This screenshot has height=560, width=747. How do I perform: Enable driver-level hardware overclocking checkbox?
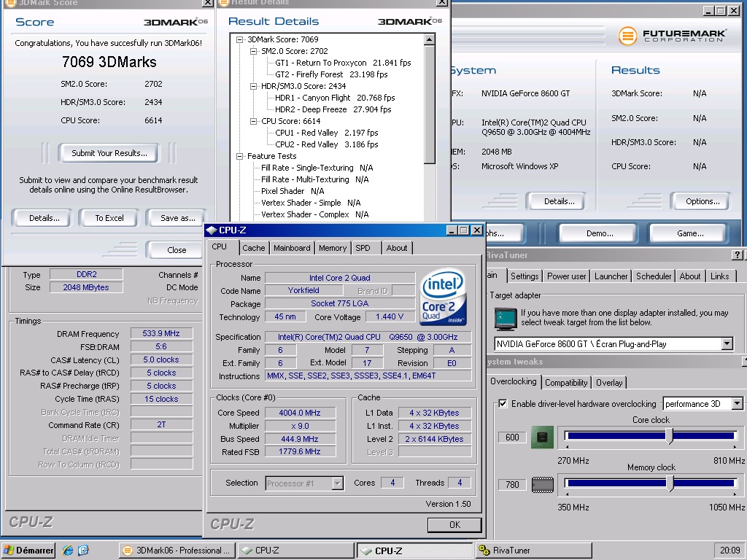[503, 404]
